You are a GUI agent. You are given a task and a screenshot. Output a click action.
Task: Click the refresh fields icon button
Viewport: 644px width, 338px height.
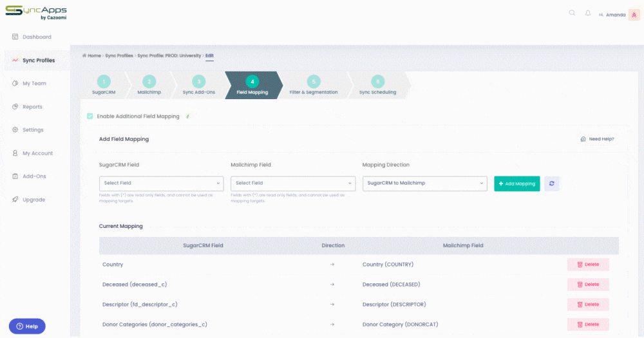coord(552,183)
